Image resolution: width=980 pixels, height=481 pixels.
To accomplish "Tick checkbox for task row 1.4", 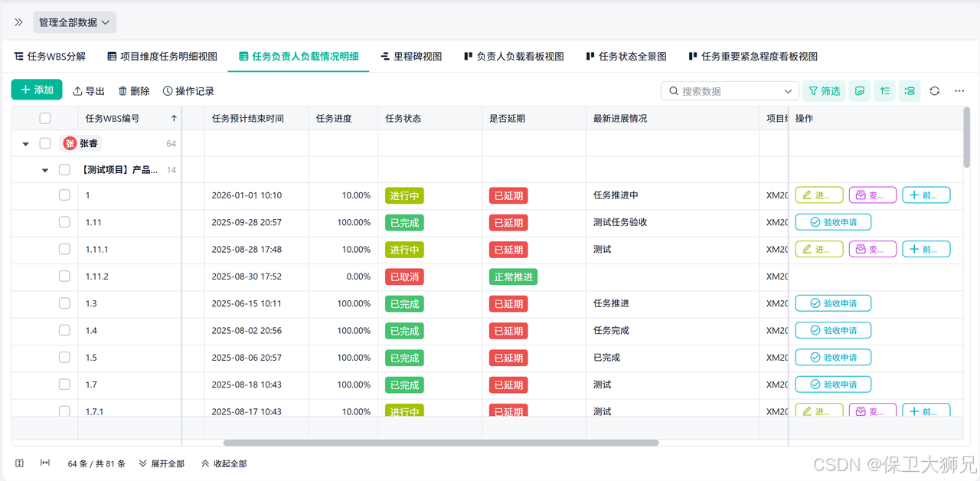I will 64,330.
